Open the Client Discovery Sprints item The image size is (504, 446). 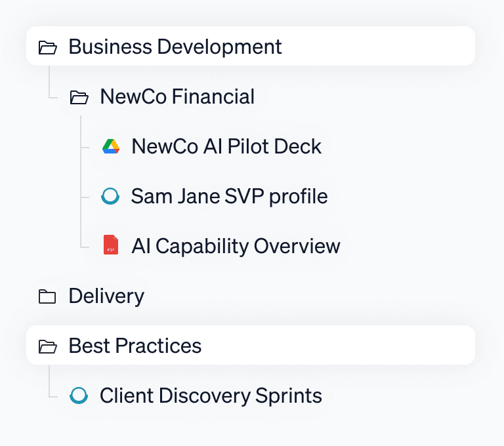(x=211, y=395)
